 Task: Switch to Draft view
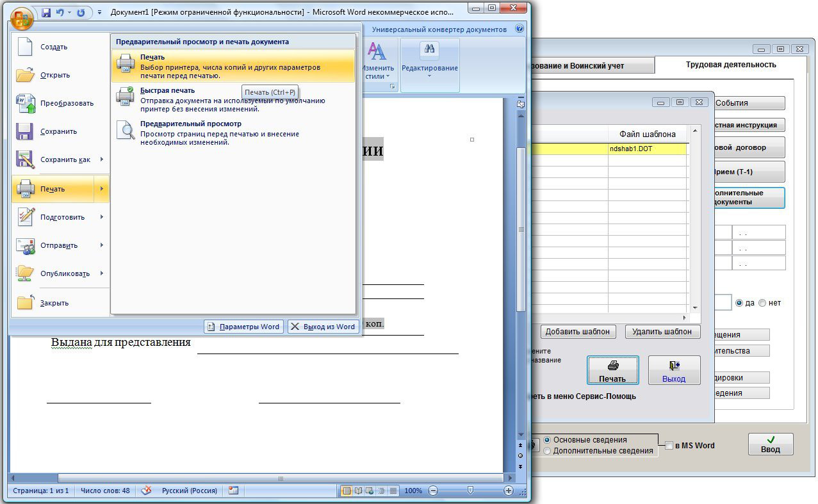(x=393, y=491)
